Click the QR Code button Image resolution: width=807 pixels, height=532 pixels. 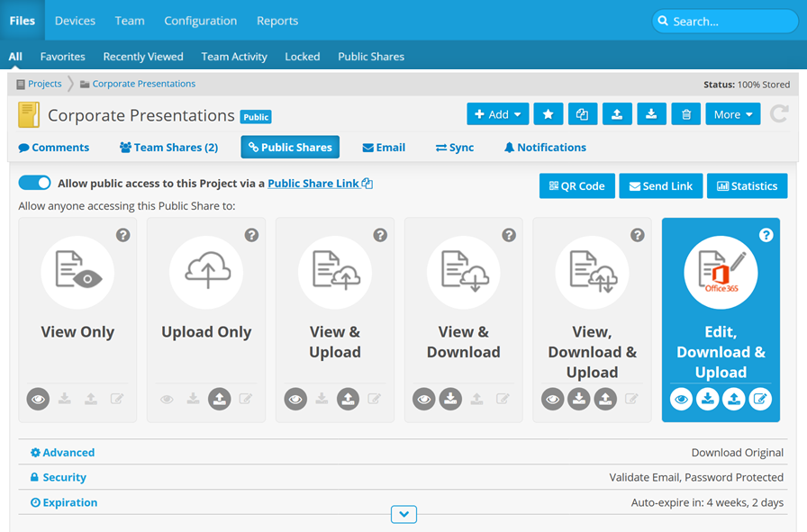click(577, 186)
